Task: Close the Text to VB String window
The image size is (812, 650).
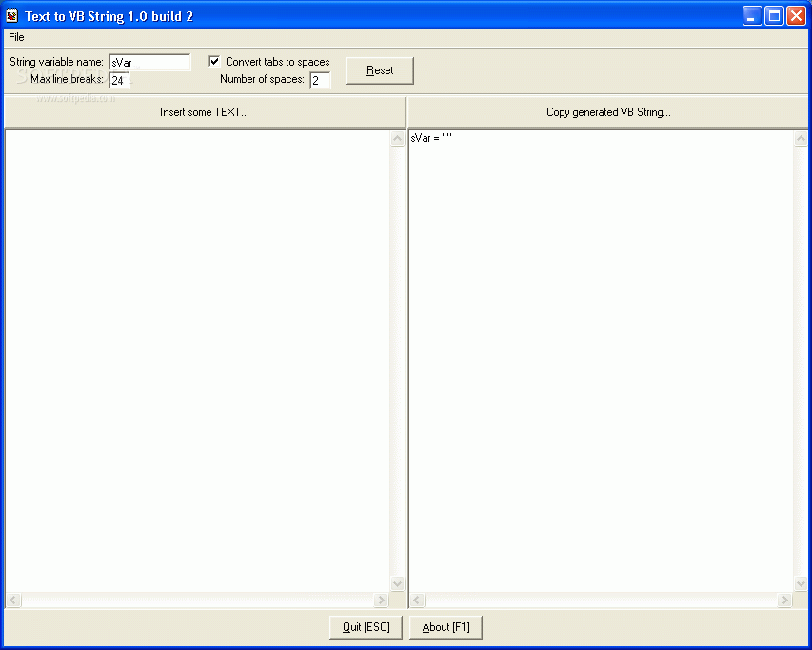Action: (796, 16)
